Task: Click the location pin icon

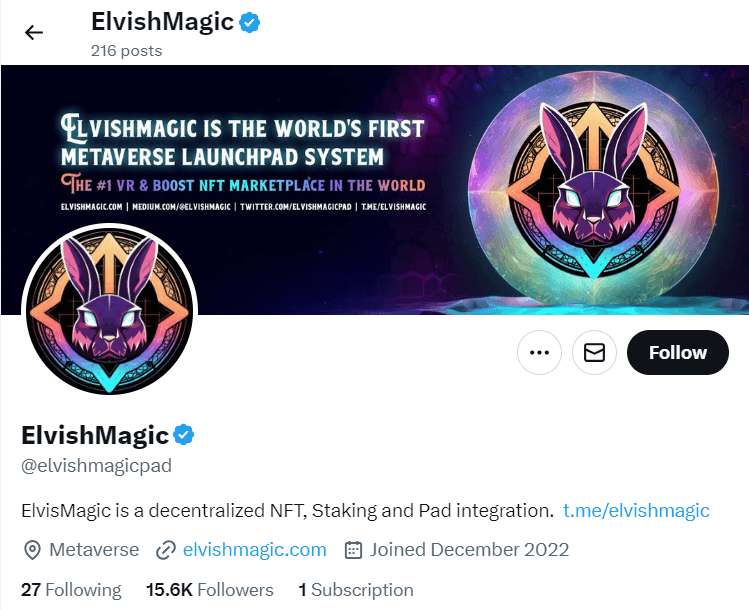Action: (x=32, y=549)
